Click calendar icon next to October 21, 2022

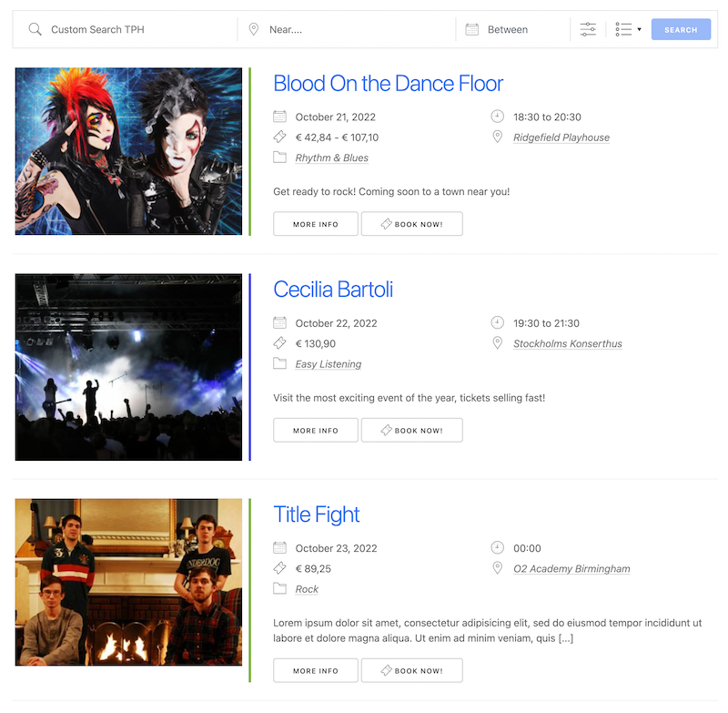pos(279,117)
